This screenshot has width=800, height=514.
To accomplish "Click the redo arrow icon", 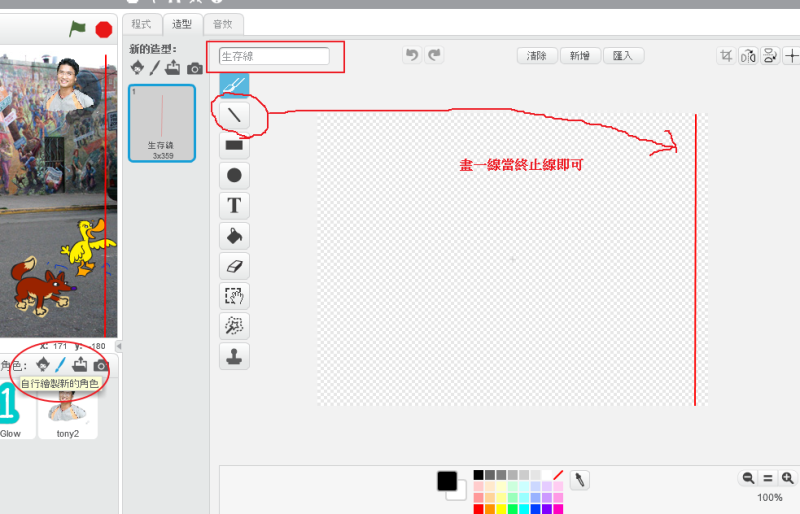I will tap(434, 56).
